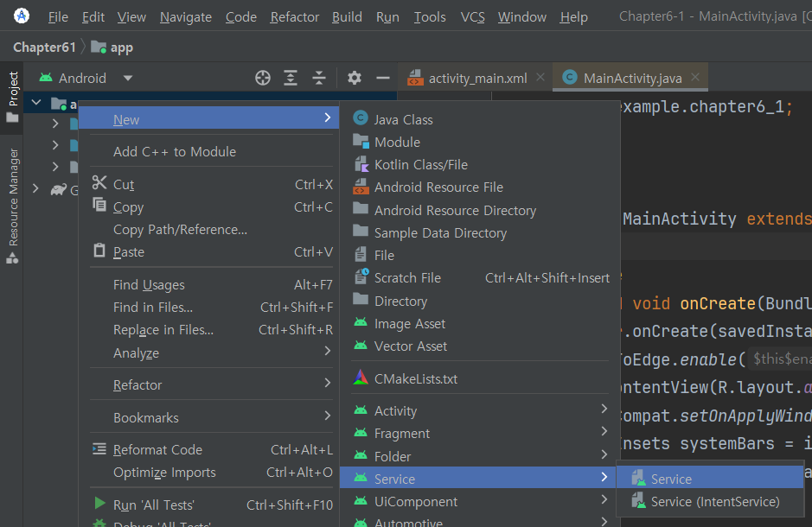Image resolution: width=812 pixels, height=527 pixels.
Task: Click the Vector Asset android icon
Action: point(361,346)
